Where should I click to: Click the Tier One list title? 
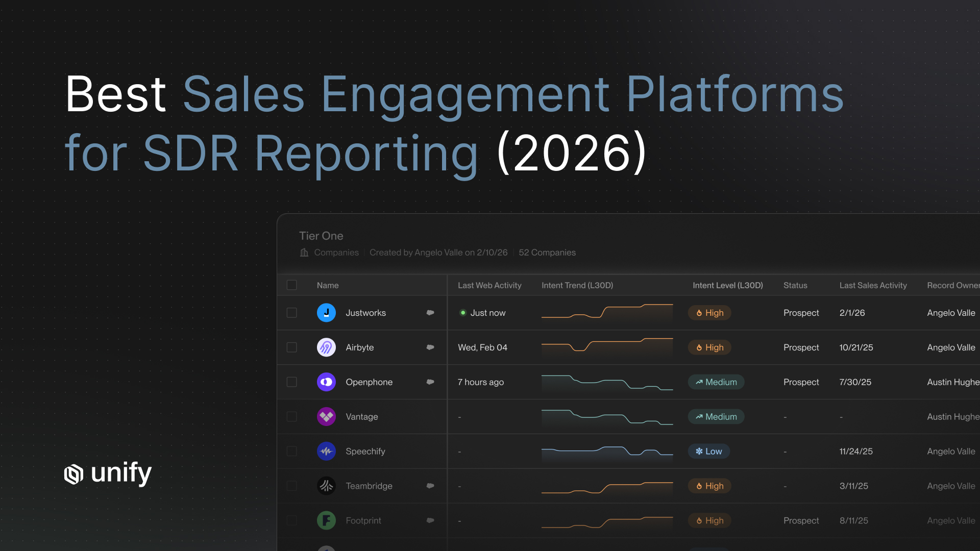coord(321,236)
